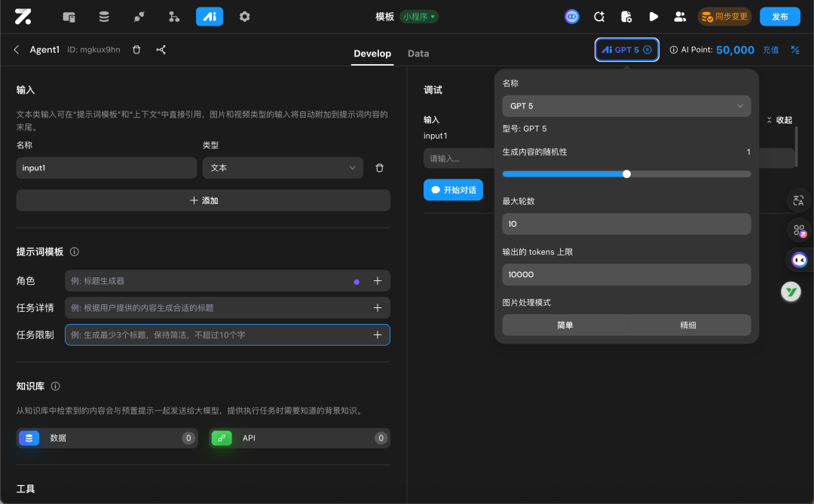Open the 数据 knowledge source button

coord(107,438)
